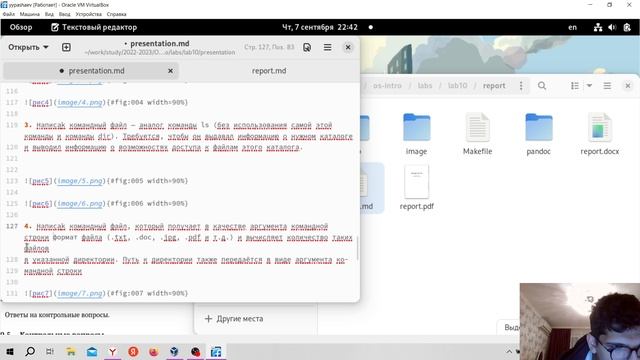Open the OBS Studio taskbar icon

(195, 351)
